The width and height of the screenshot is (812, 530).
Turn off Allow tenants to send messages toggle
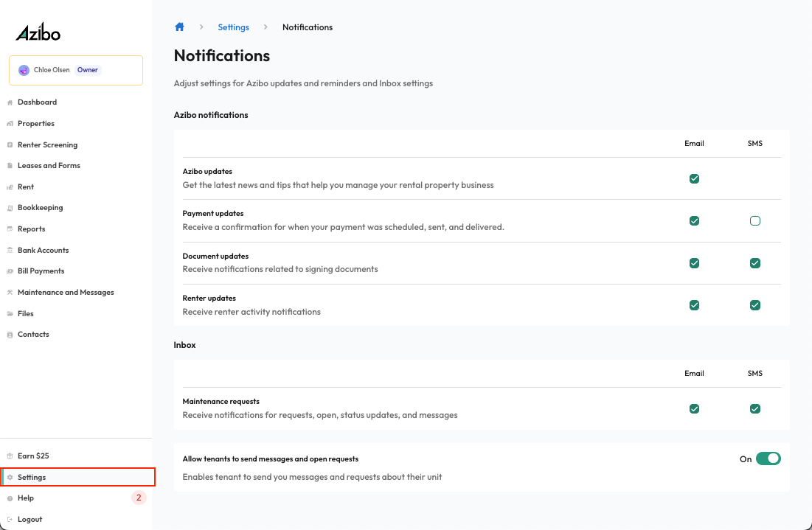click(x=768, y=458)
